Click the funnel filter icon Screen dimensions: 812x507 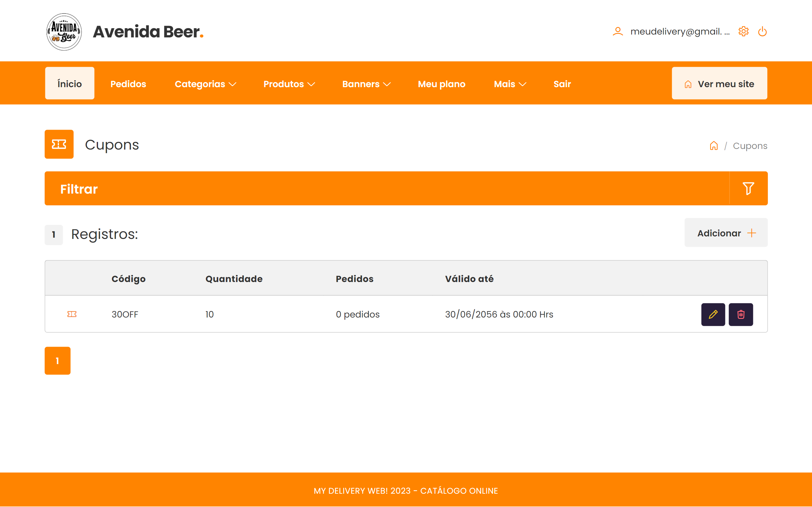[748, 189]
